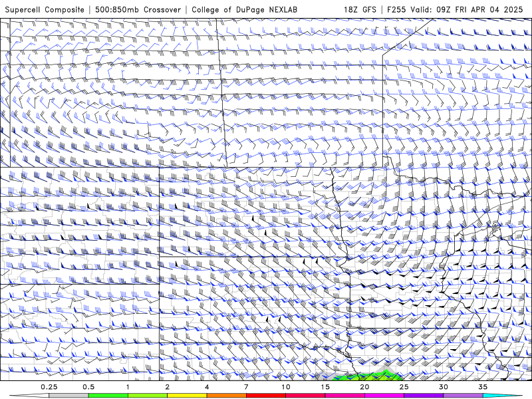This screenshot has width=532, height=399.
Task: Click the F255 forecast hour text
Action: coord(397,9)
